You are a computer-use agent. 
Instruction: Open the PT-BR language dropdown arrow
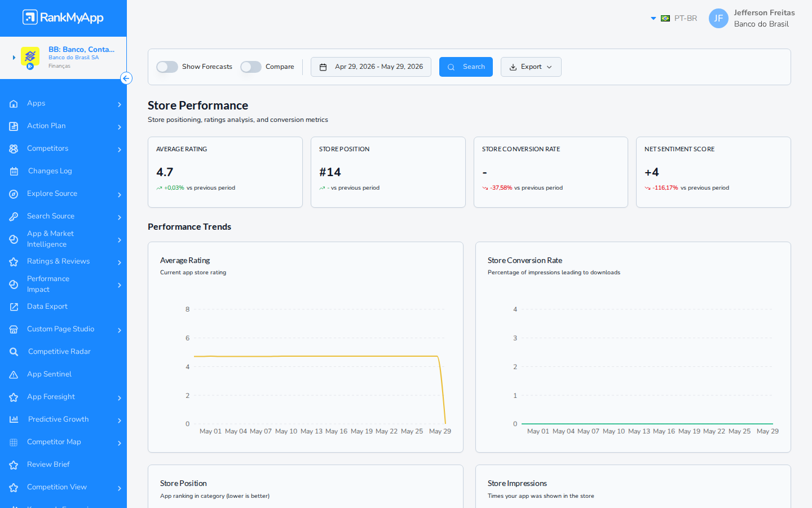[x=654, y=19]
